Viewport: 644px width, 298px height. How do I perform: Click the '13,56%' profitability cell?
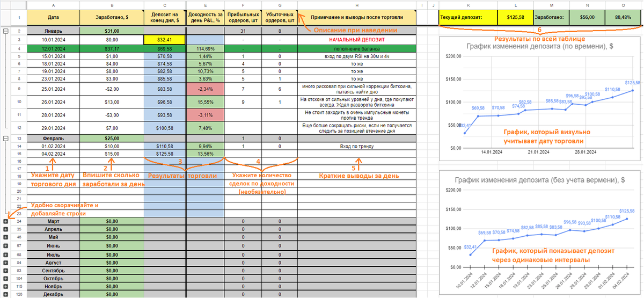(204, 154)
